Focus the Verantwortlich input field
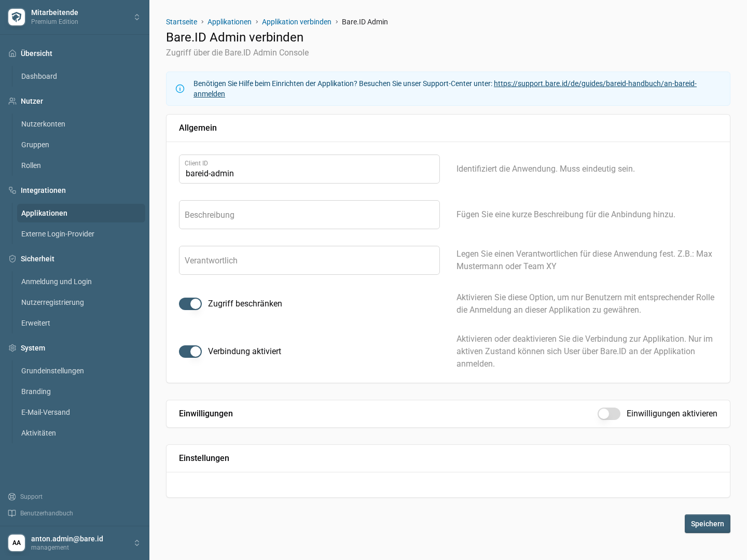Image resolution: width=747 pixels, height=560 pixels. point(309,260)
